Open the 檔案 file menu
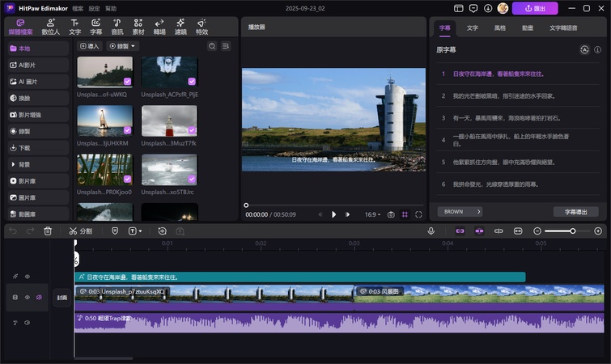Screen dimensions: 611x364 (78, 8)
